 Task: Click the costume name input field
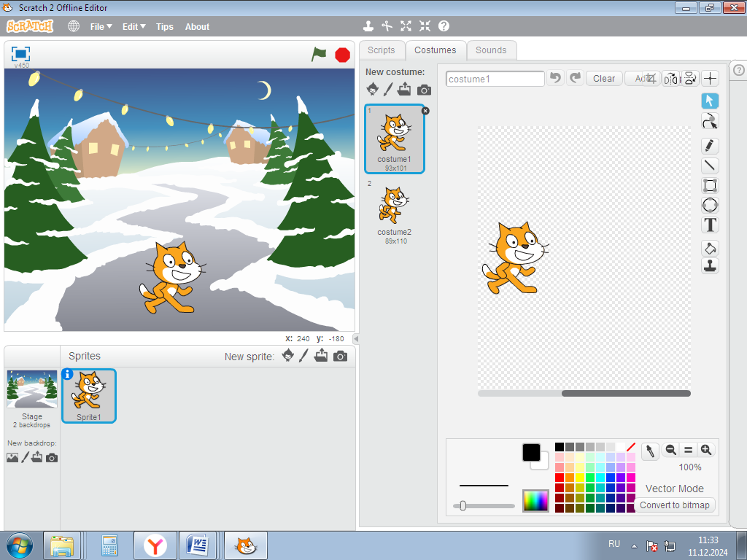click(x=495, y=79)
